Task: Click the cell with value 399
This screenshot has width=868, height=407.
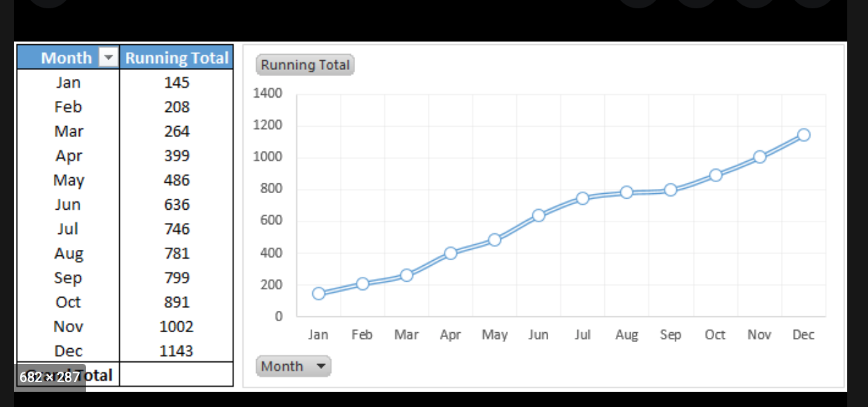Action: pyautogui.click(x=177, y=156)
